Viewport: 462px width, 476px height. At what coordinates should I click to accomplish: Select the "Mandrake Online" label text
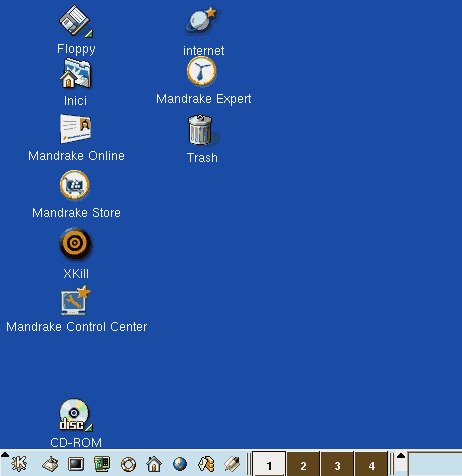pyautogui.click(x=76, y=156)
